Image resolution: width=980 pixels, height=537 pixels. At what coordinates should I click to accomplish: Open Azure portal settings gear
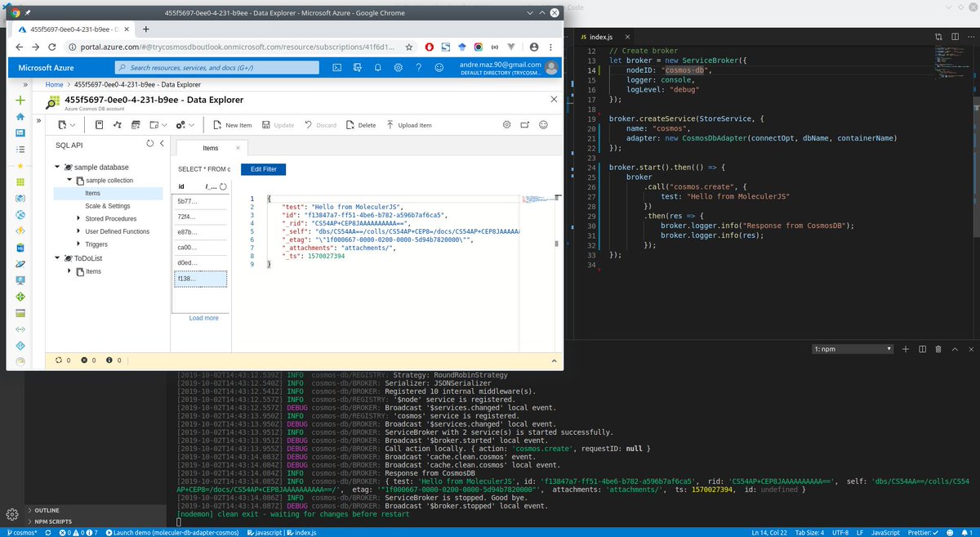pyautogui.click(x=398, y=68)
